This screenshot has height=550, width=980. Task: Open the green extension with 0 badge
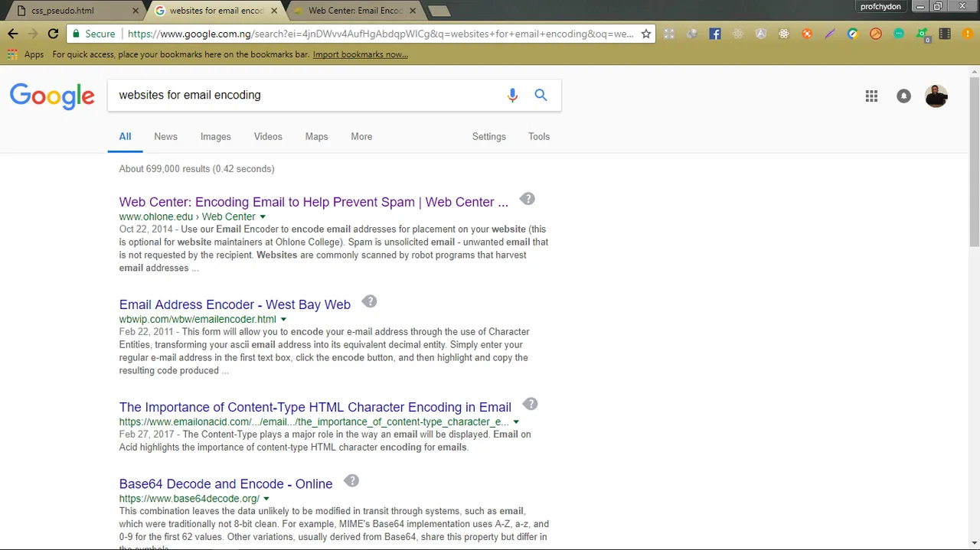click(923, 34)
